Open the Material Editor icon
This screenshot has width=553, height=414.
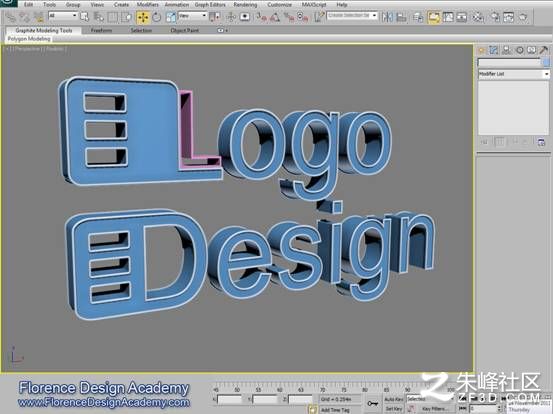coord(478,17)
